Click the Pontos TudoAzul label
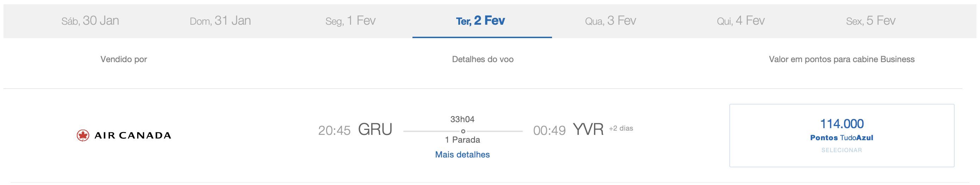This screenshot has width=980, height=185. click(841, 138)
